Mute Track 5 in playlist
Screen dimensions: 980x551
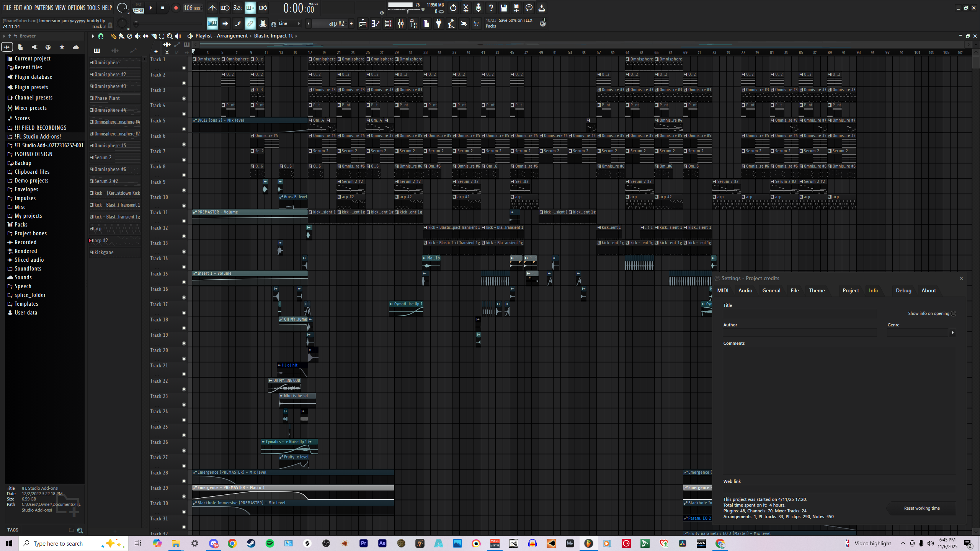click(184, 129)
